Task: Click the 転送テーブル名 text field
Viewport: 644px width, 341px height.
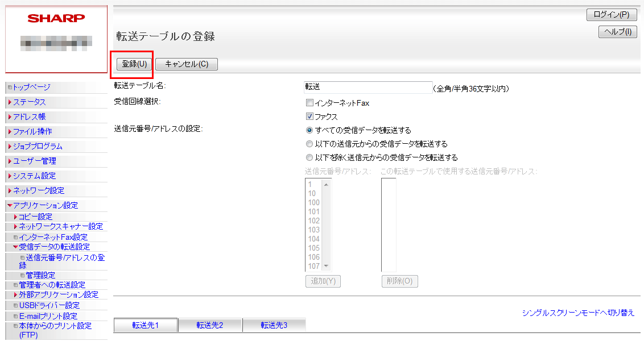Action: 368,87
